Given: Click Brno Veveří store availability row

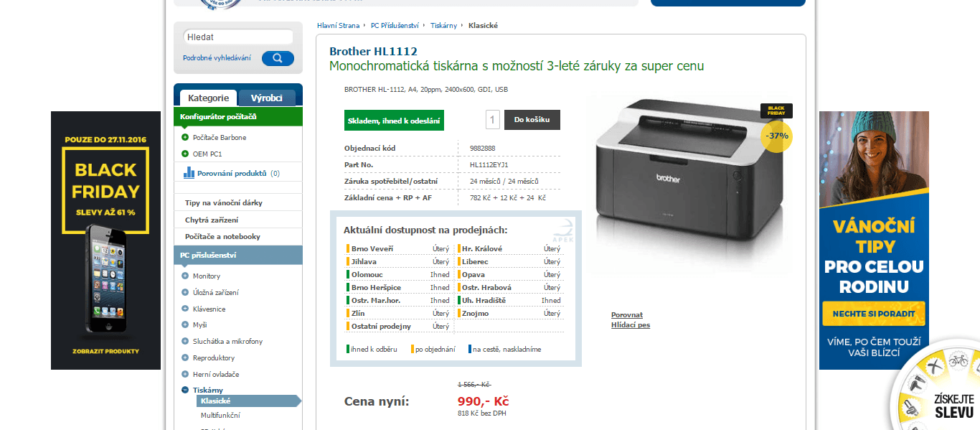Looking at the screenshot, I should [x=398, y=248].
